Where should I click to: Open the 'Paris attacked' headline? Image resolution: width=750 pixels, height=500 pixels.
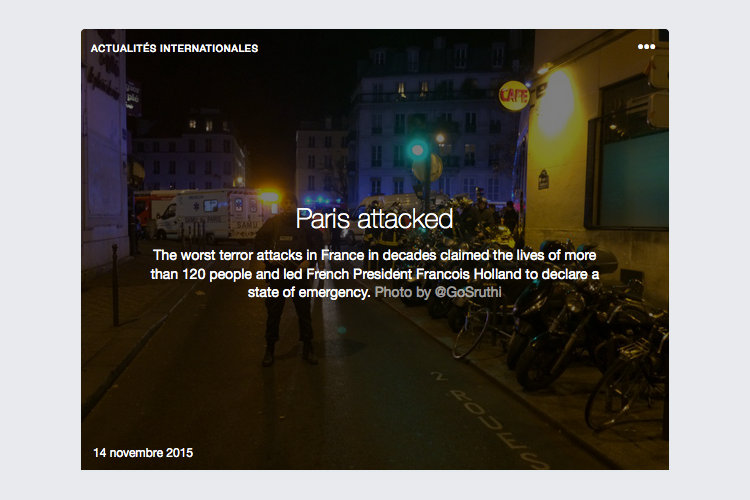tap(374, 219)
